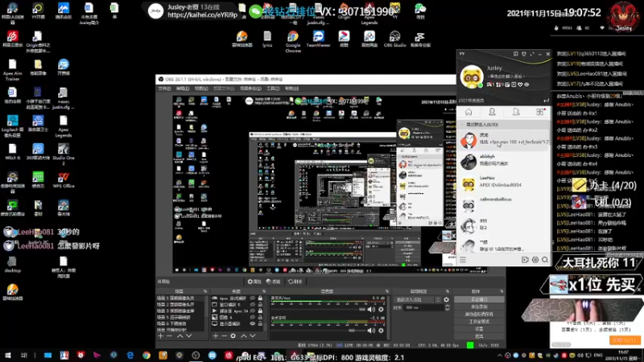644x362 pixels.
Task: Open Edit menu in OBS menu bar
Action: click(183, 88)
